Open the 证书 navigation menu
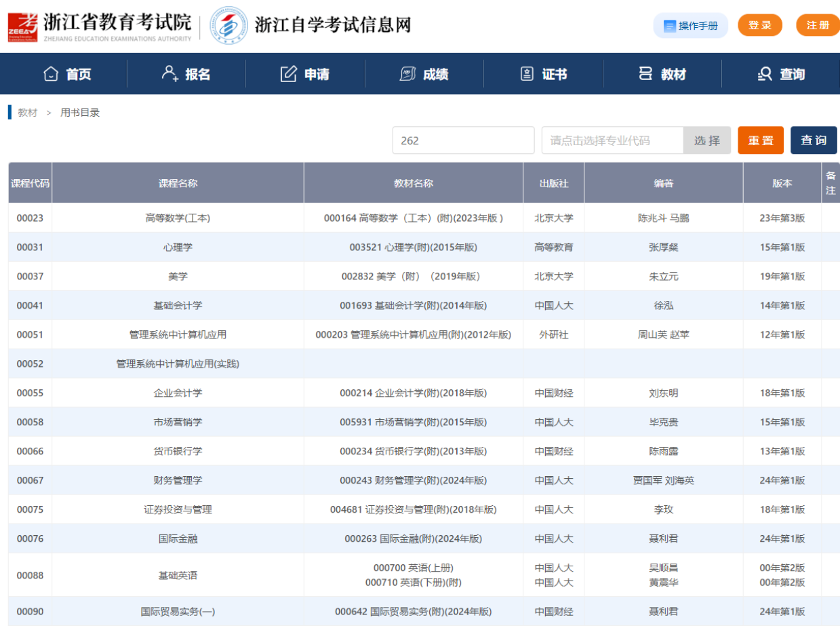840x626 pixels. coord(543,74)
